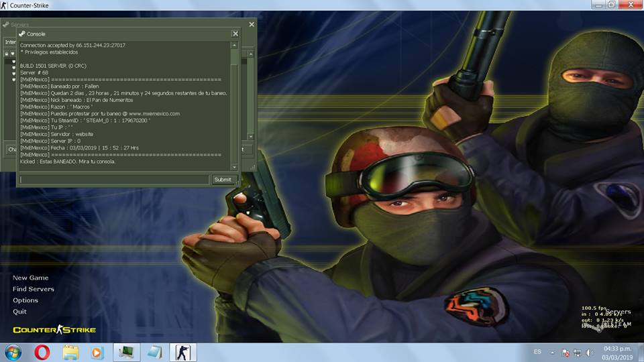This screenshot has width=644, height=362.
Task: Click the 'Nick baneado : El Pan de Numeritos' line
Action: tap(76, 100)
